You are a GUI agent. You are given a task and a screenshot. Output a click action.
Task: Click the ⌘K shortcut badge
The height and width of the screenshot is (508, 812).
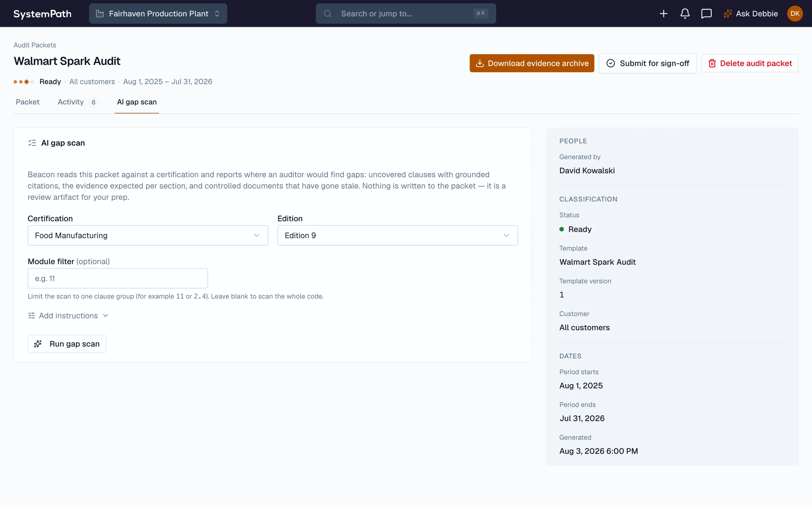(x=480, y=14)
